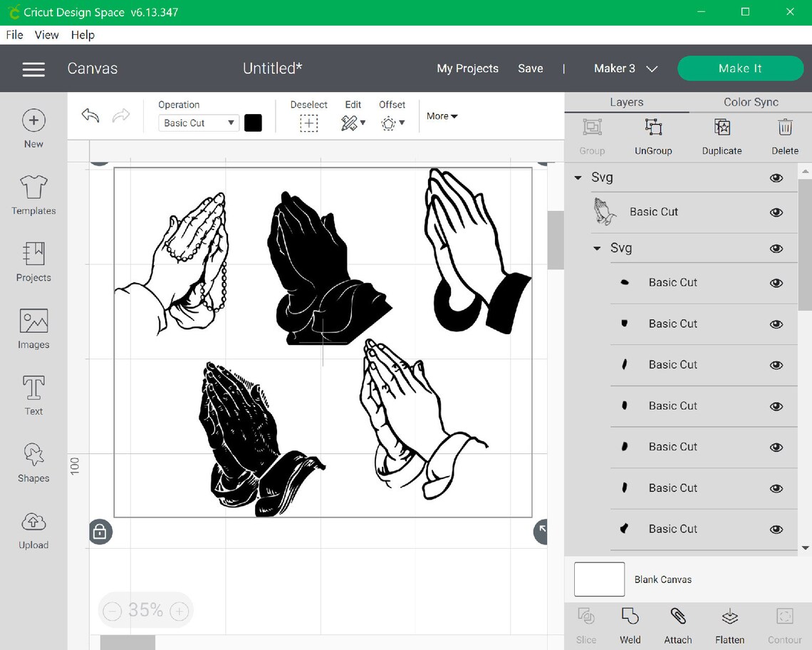The height and width of the screenshot is (650, 812).
Task: Undo the last action
Action: click(90, 115)
